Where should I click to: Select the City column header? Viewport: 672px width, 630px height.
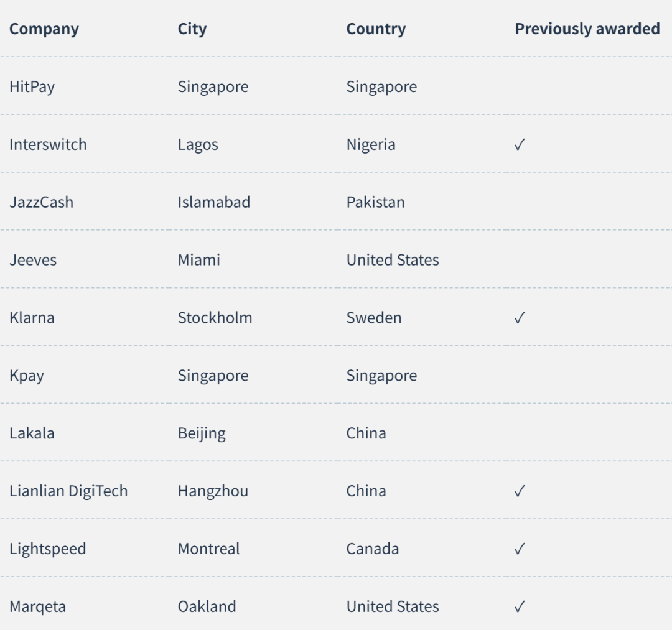pos(192,29)
